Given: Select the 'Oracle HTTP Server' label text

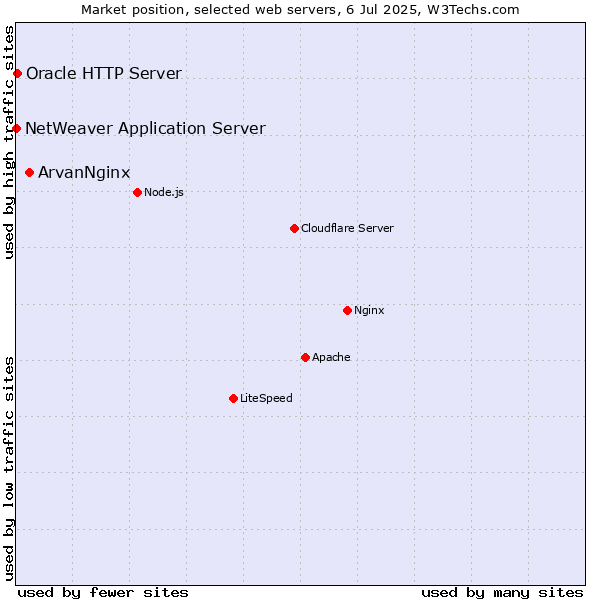Looking at the screenshot, I should [104, 73].
